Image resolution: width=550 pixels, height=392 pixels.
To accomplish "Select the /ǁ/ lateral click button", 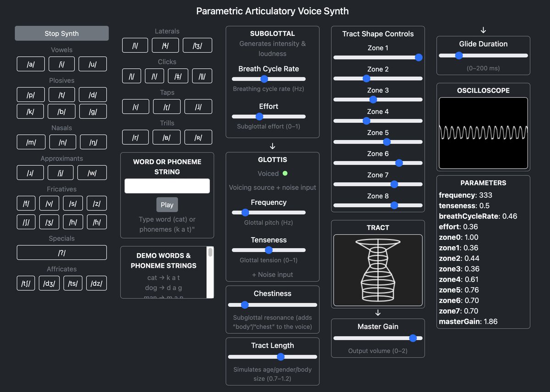I will tap(202, 76).
